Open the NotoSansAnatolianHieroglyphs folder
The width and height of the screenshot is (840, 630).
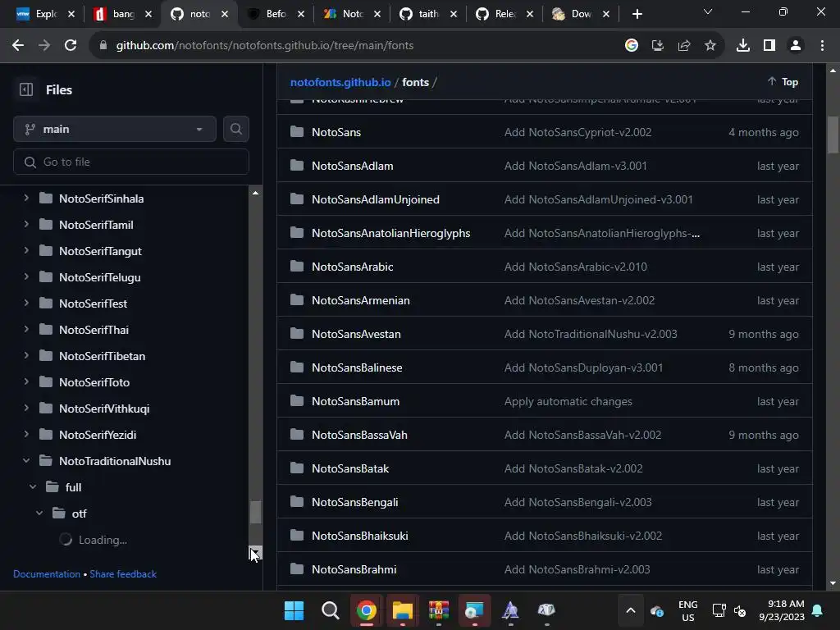pyautogui.click(x=391, y=233)
